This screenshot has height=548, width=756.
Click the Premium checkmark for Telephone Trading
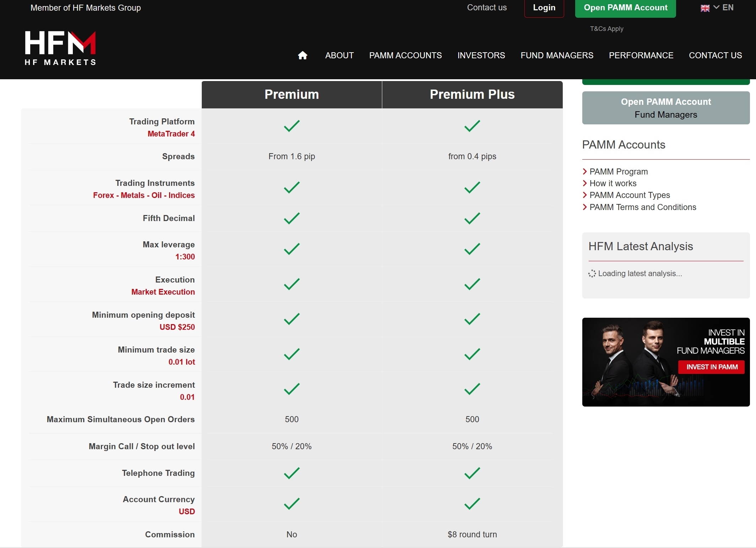tap(292, 473)
